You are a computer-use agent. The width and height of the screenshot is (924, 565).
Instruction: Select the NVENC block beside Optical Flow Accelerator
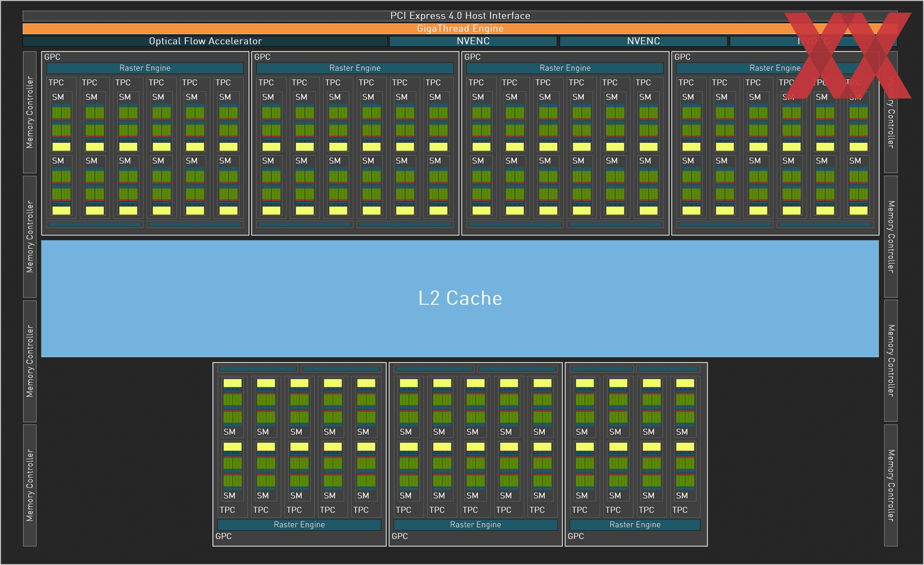tap(473, 41)
